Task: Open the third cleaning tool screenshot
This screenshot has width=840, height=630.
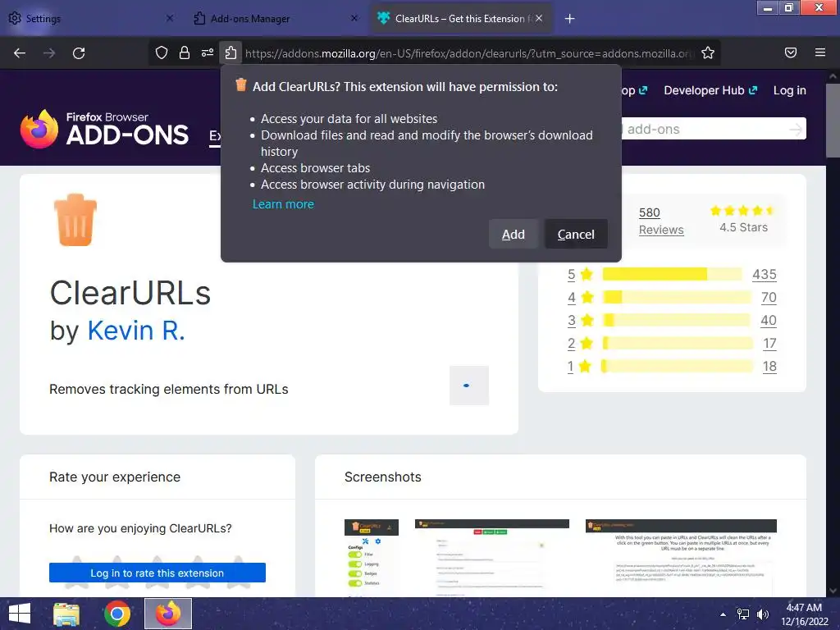Action: tap(681, 558)
